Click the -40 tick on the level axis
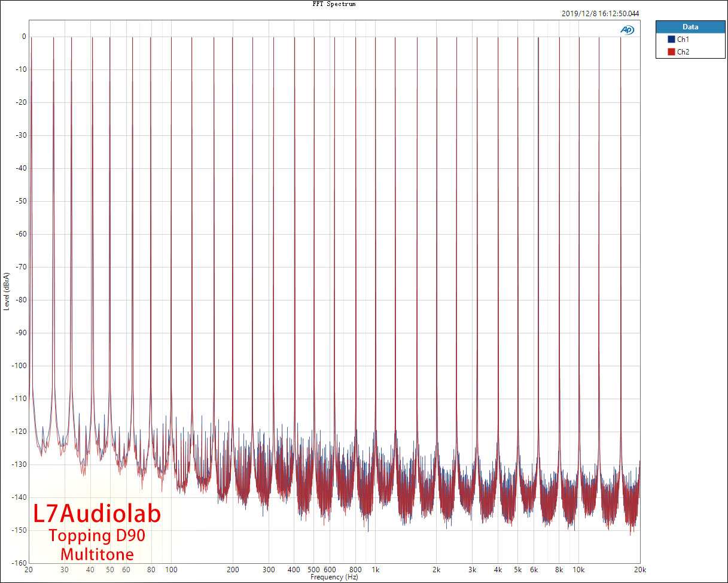Image resolution: width=728 pixels, height=583 pixels. (20, 168)
